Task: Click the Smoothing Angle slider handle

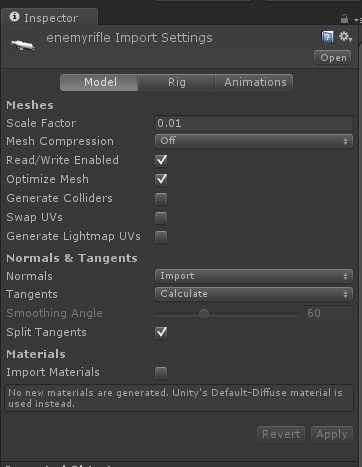Action: pos(204,314)
